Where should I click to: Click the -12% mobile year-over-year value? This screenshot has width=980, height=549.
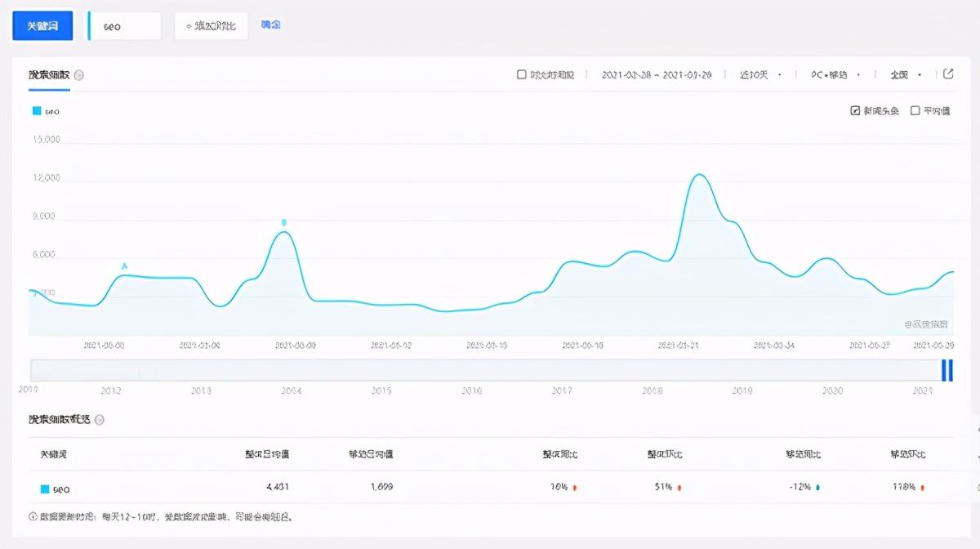pos(800,487)
